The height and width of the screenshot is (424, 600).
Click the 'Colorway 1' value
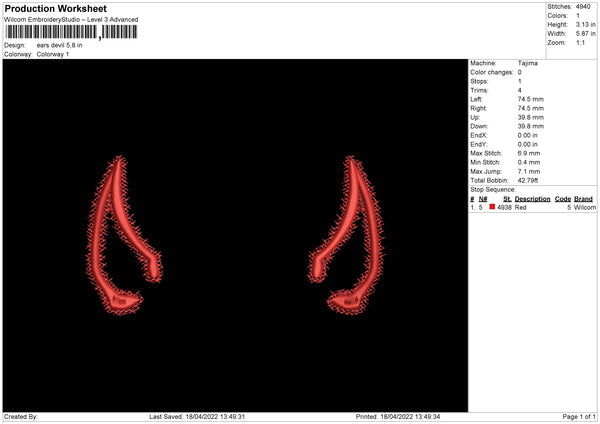click(53, 54)
